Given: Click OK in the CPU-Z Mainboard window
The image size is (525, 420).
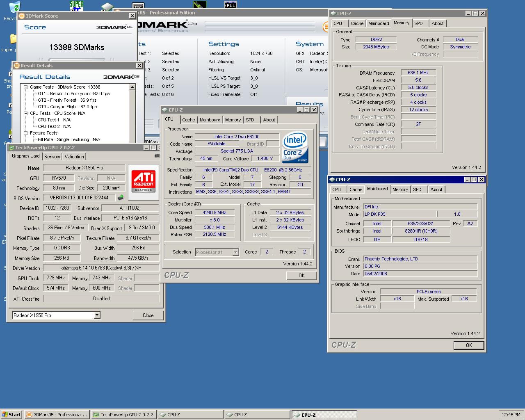Looking at the screenshot, I should (x=469, y=345).
